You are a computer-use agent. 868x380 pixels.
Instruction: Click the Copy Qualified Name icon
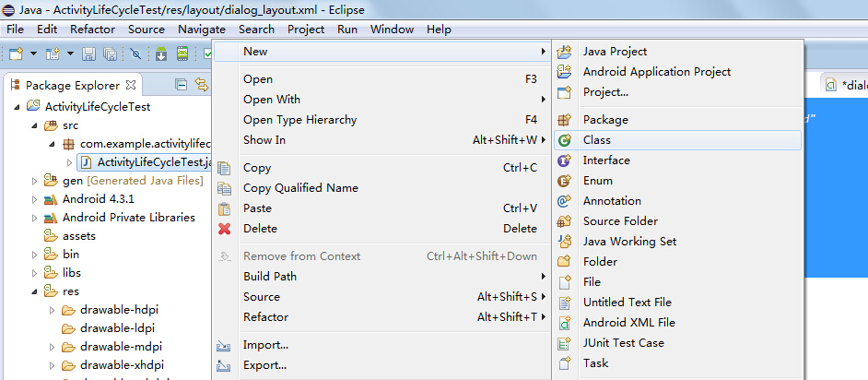pyautogui.click(x=224, y=188)
